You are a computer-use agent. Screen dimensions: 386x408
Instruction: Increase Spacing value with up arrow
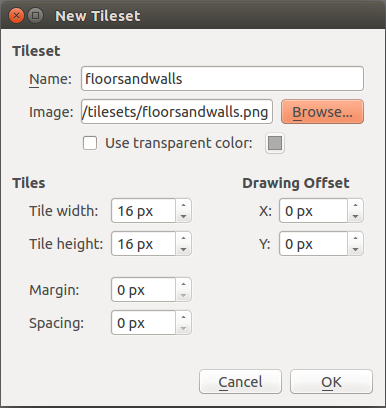pos(183,317)
